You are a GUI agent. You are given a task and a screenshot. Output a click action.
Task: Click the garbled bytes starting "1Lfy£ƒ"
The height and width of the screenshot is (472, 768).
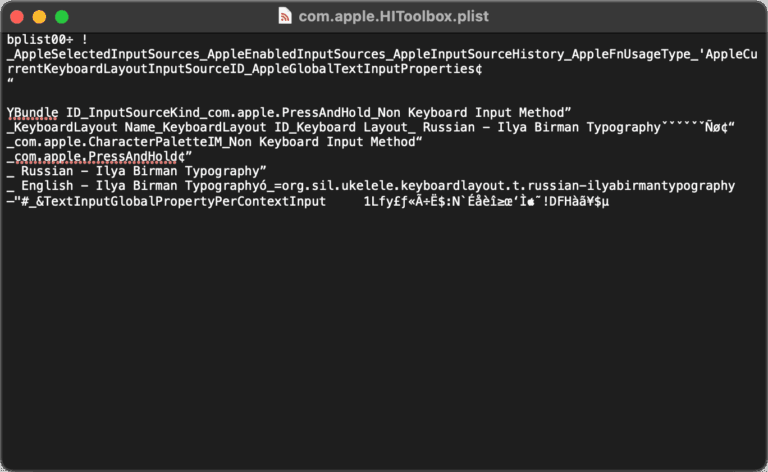486,201
